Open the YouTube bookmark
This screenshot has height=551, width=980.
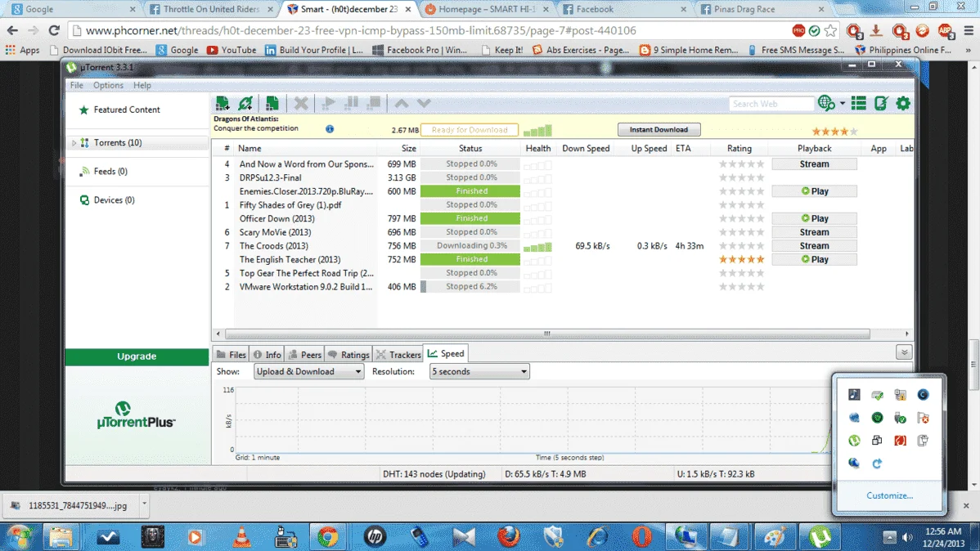232,50
